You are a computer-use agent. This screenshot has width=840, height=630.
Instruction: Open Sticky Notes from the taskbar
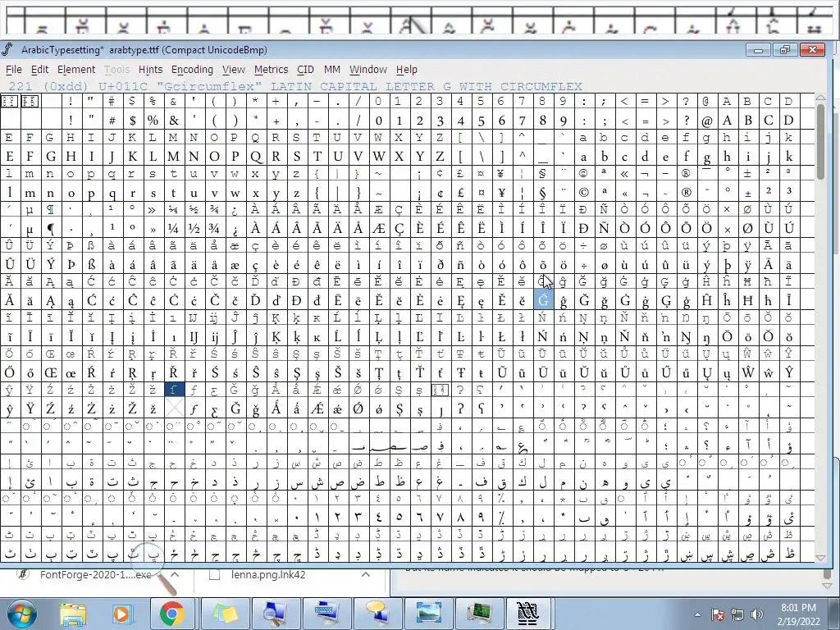point(226,614)
